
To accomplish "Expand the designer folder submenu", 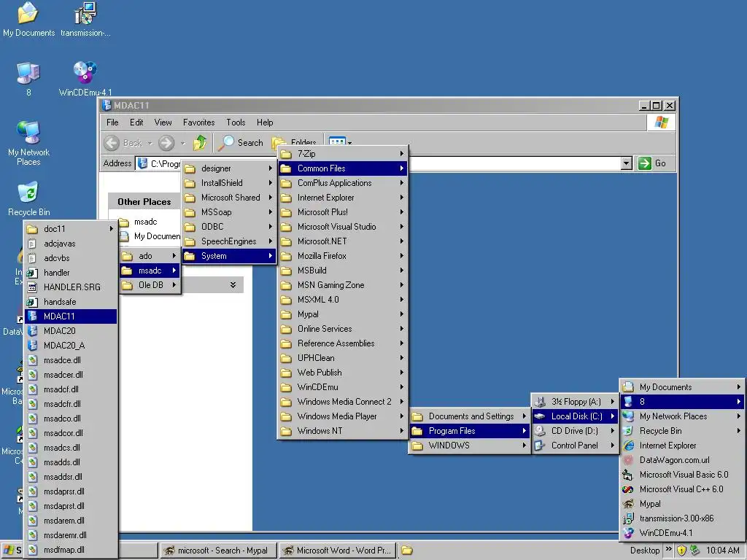I will tap(229, 168).
